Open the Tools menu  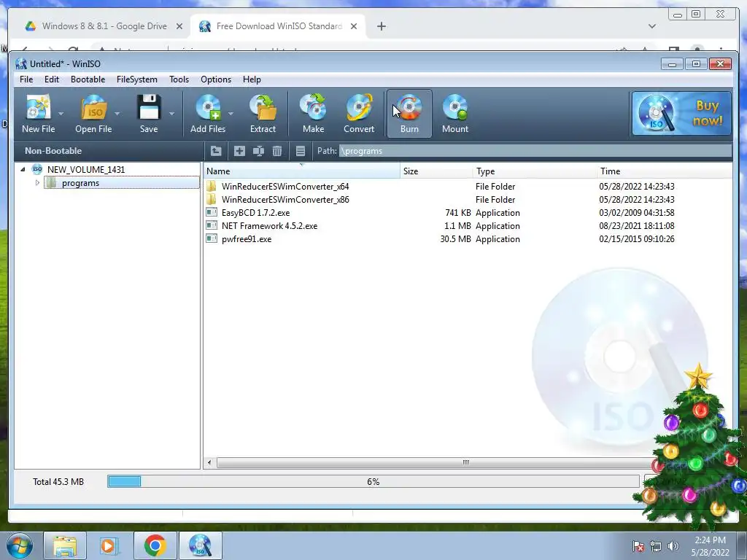[179, 79]
